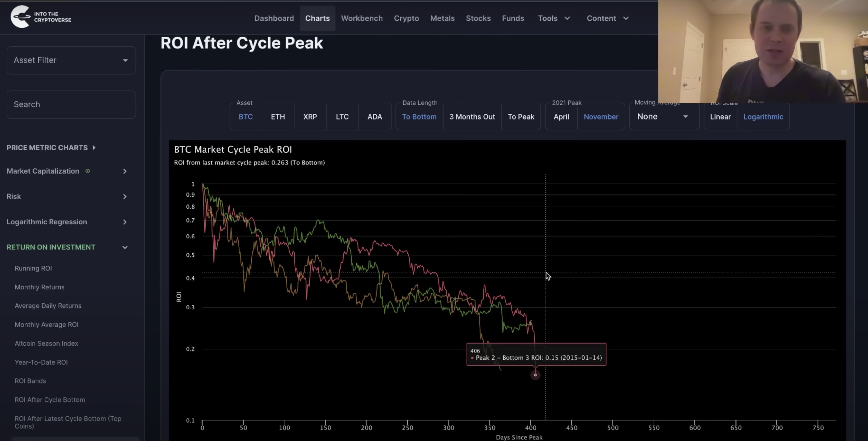The width and height of the screenshot is (868, 441).
Task: Open Monthly Returns chart
Action: click(x=39, y=287)
